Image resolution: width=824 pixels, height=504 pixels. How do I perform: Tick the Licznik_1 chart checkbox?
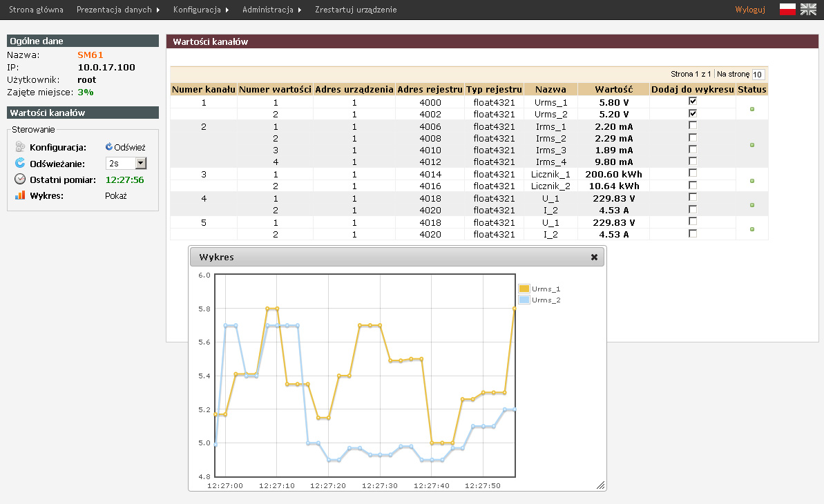point(693,173)
